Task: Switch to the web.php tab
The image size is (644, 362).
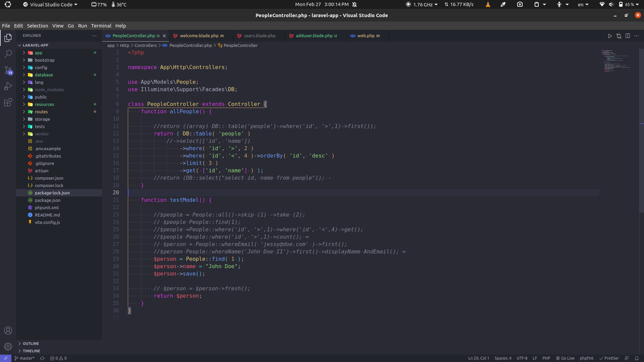Action: [366, 36]
